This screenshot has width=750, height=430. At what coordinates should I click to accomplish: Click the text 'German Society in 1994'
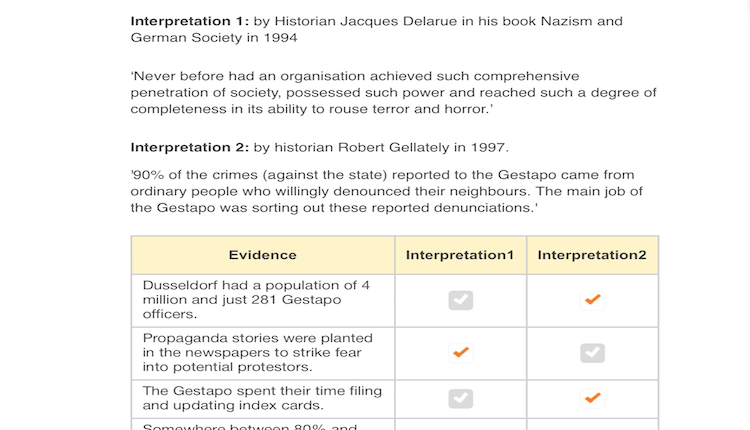coord(214,38)
